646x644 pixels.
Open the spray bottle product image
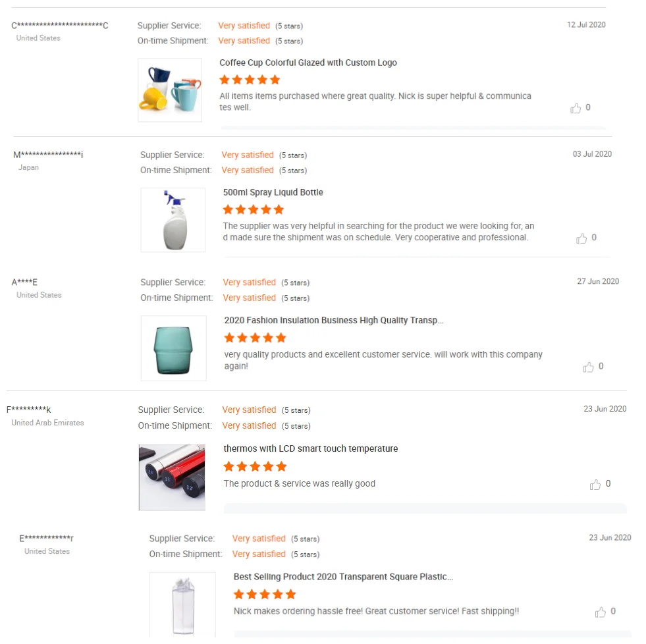[173, 220]
